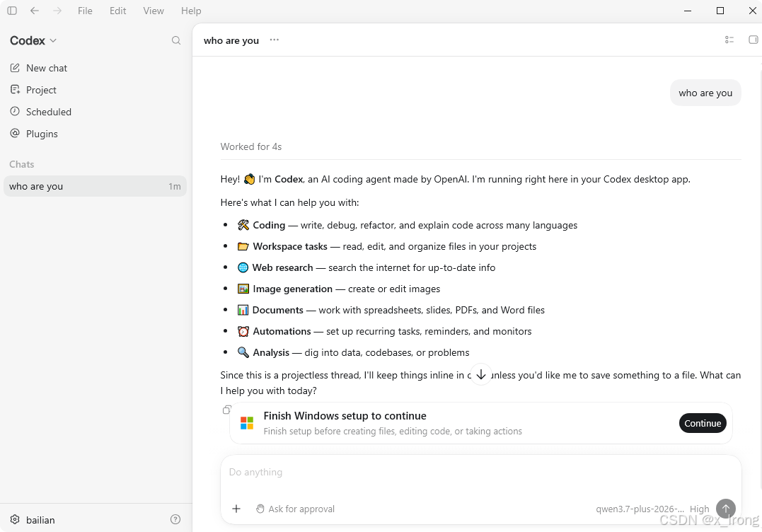
Task: Toggle the right panel icon in header
Action: point(753,40)
